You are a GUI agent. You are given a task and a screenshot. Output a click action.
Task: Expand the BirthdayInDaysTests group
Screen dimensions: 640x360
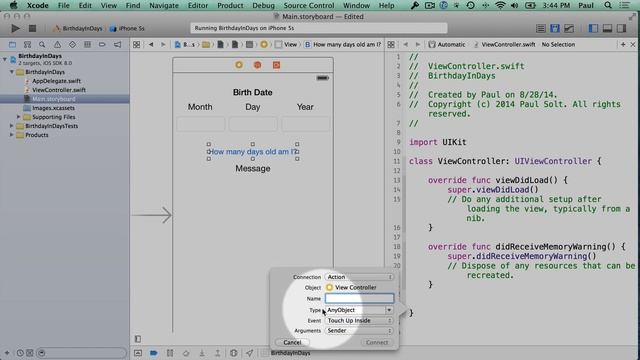point(12,126)
